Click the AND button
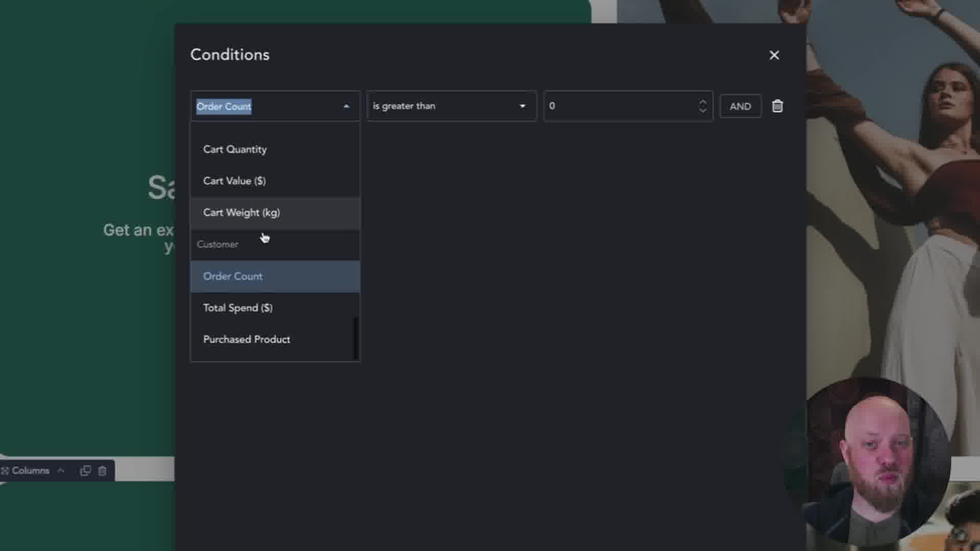 (x=740, y=106)
